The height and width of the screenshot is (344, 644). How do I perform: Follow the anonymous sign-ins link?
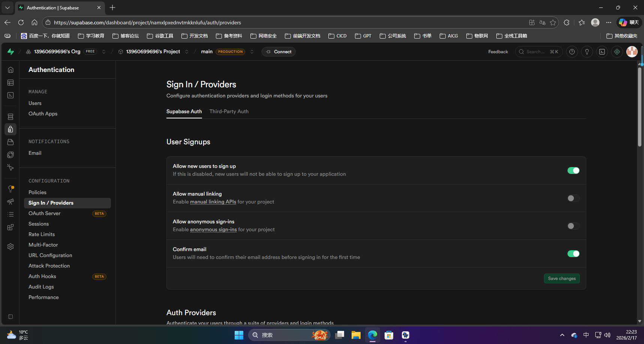pos(213,229)
